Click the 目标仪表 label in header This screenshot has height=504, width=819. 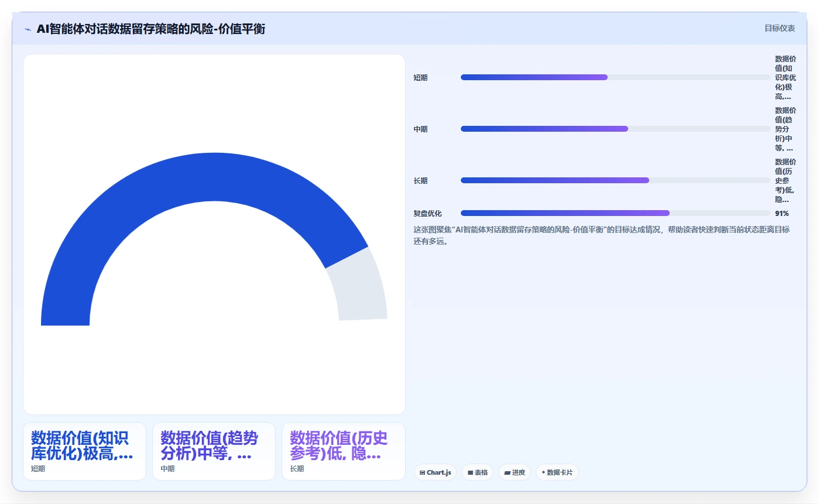click(x=779, y=28)
